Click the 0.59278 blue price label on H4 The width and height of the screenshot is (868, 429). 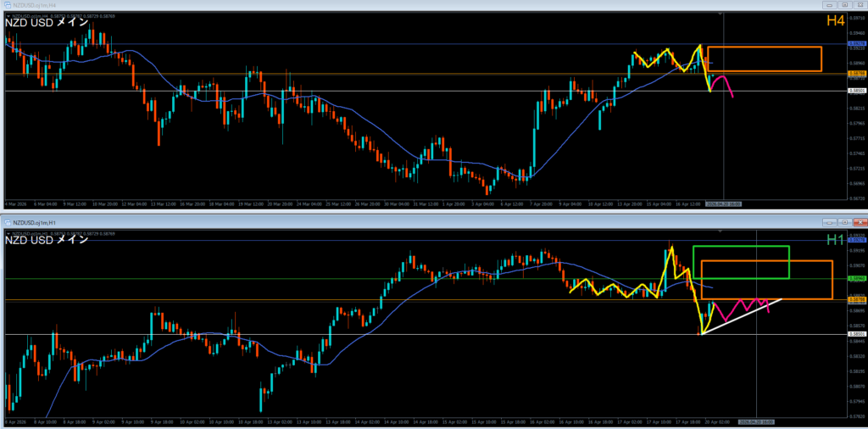(x=856, y=43)
